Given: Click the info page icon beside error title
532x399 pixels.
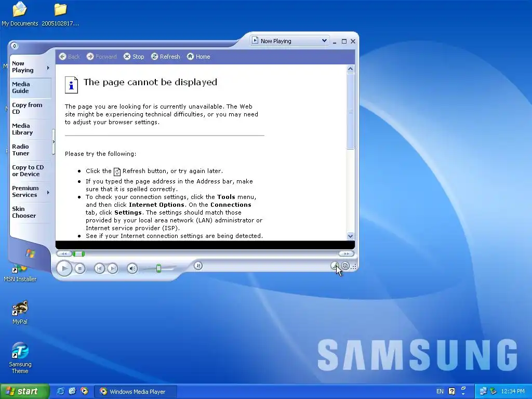Looking at the screenshot, I should tap(71, 85).
